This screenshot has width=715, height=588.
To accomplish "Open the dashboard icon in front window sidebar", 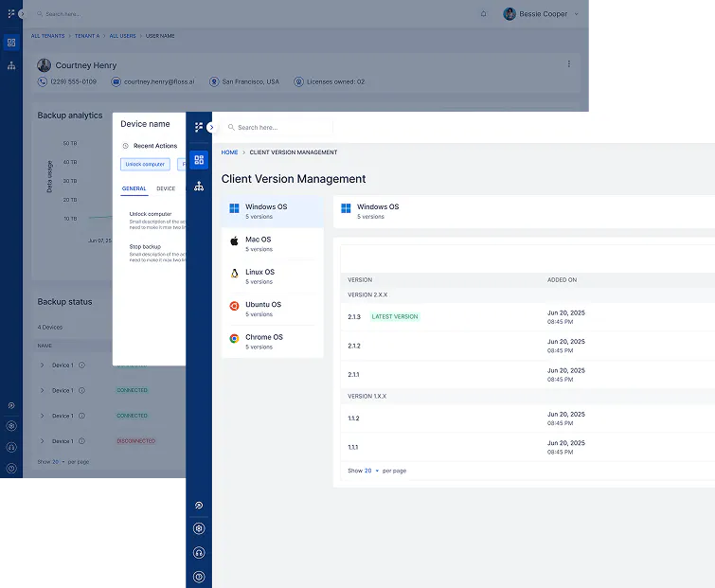I will [x=199, y=159].
